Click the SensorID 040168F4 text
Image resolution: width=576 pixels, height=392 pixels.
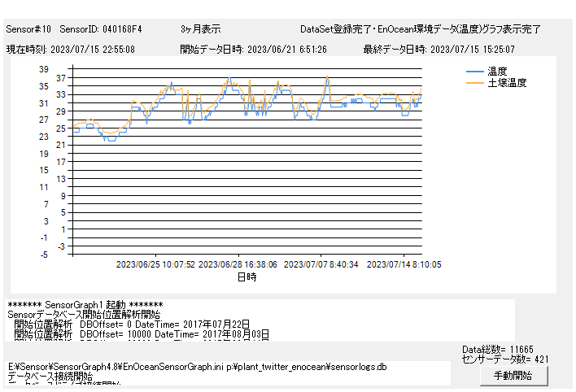tap(101, 29)
